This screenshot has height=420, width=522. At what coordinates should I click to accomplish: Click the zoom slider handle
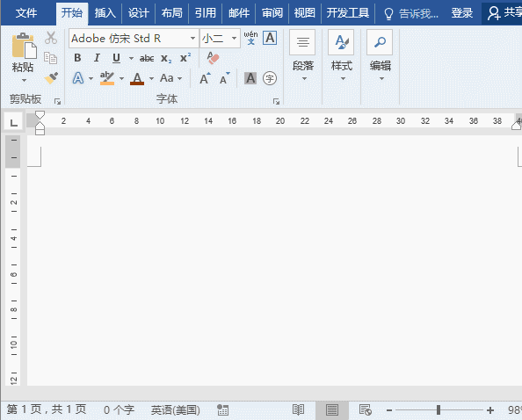pyautogui.click(x=439, y=410)
